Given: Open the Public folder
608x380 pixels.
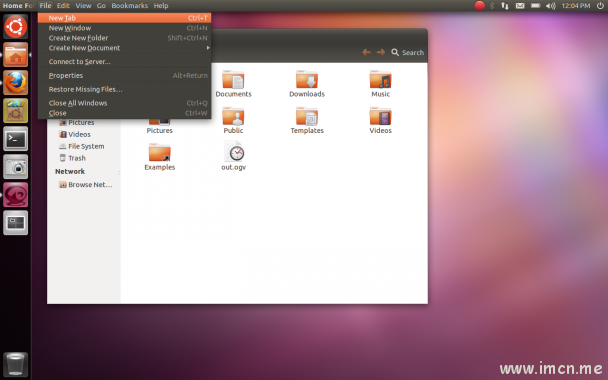Looking at the screenshot, I should tap(233, 121).
